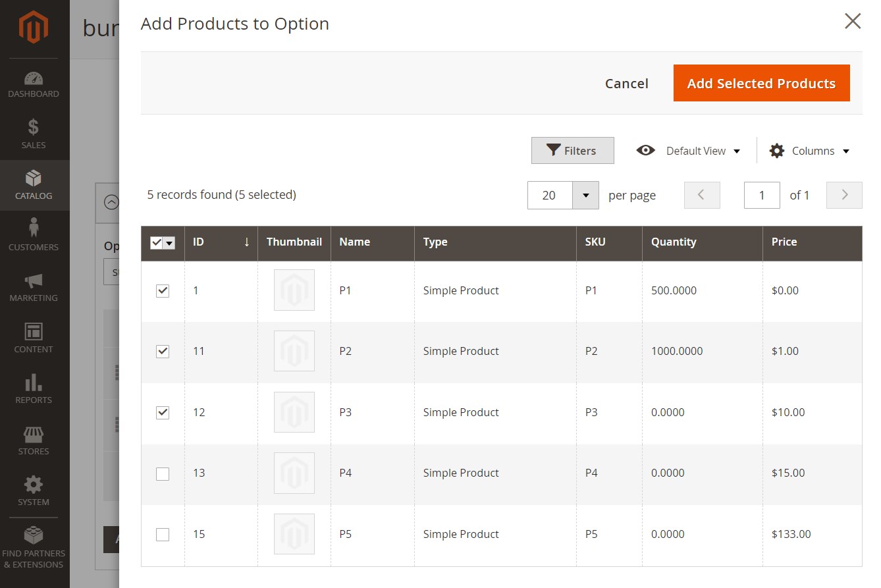Viewport: 881px width, 588px height.
Task: Click the P2 product thumbnail
Action: (294, 351)
